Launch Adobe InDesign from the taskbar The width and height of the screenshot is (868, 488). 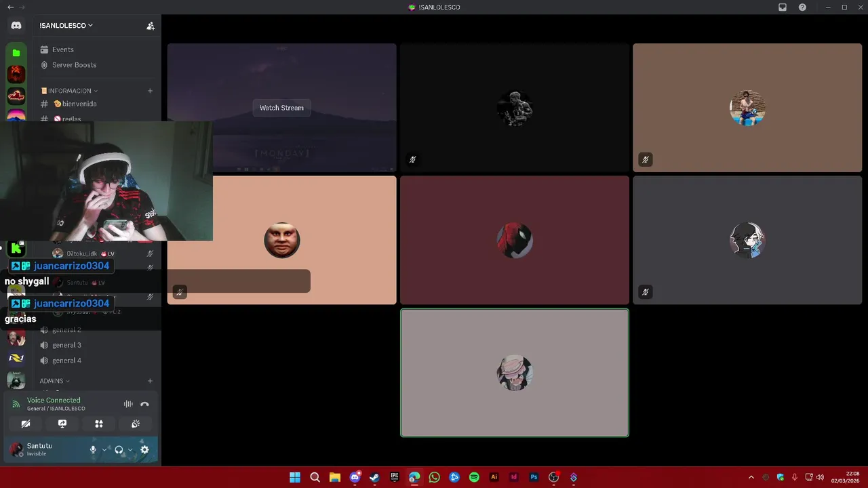click(x=514, y=477)
